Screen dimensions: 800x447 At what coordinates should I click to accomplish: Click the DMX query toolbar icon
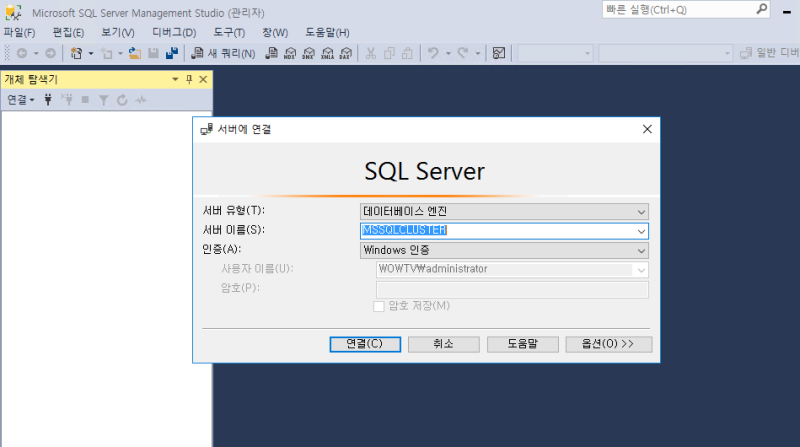click(x=309, y=53)
